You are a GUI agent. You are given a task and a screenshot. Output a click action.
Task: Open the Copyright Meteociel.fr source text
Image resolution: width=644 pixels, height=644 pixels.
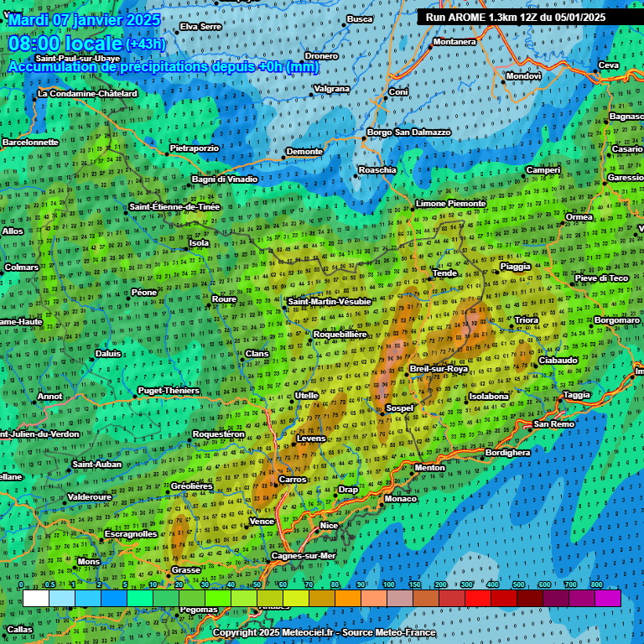324,632
